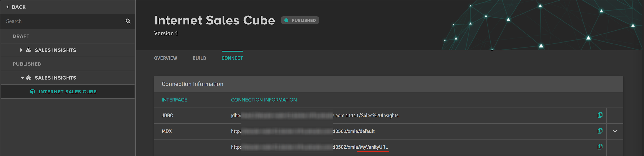The image size is (644, 156).
Task: Copy the JDBC connection string
Action: [x=600, y=115]
